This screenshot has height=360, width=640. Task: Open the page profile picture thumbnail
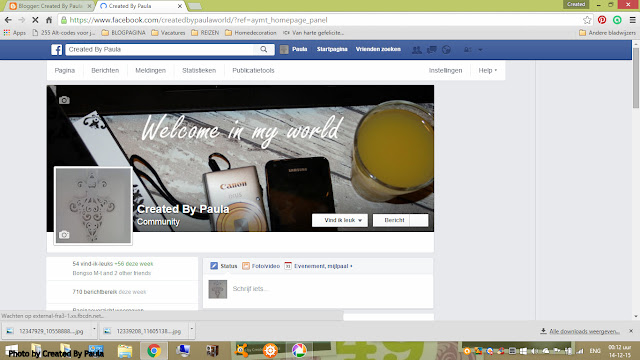pyautogui.click(x=93, y=206)
